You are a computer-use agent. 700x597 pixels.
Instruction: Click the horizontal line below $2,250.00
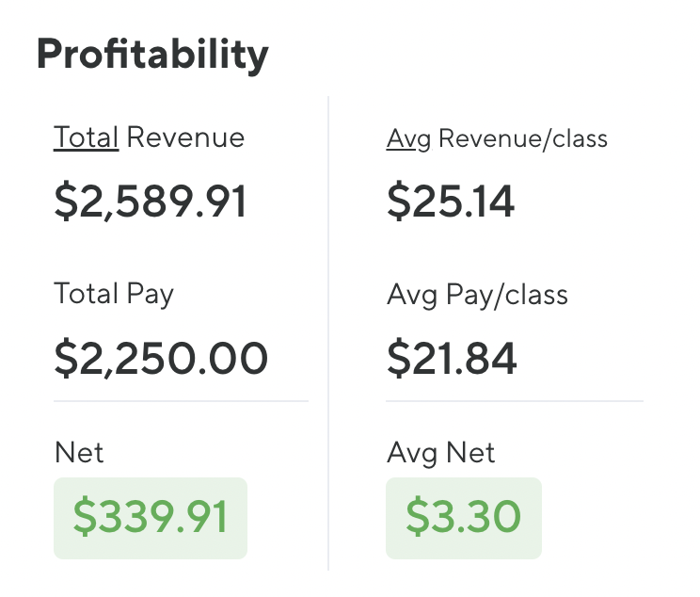(x=181, y=401)
